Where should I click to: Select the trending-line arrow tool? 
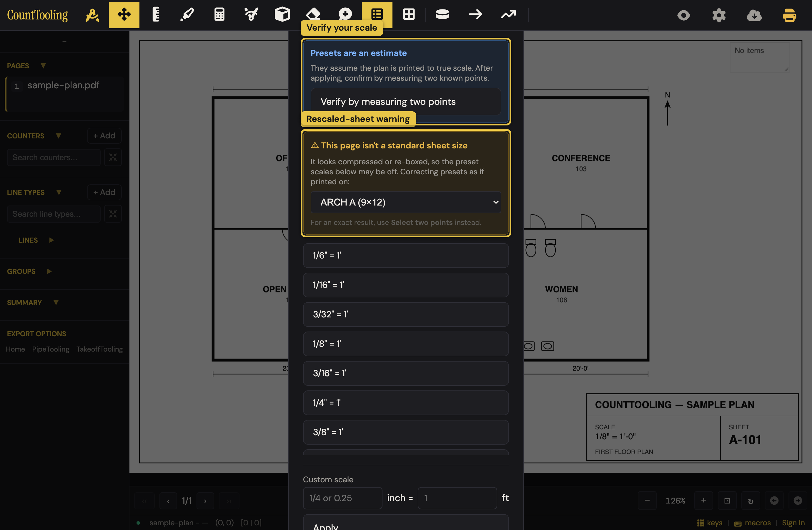pyautogui.click(x=508, y=15)
